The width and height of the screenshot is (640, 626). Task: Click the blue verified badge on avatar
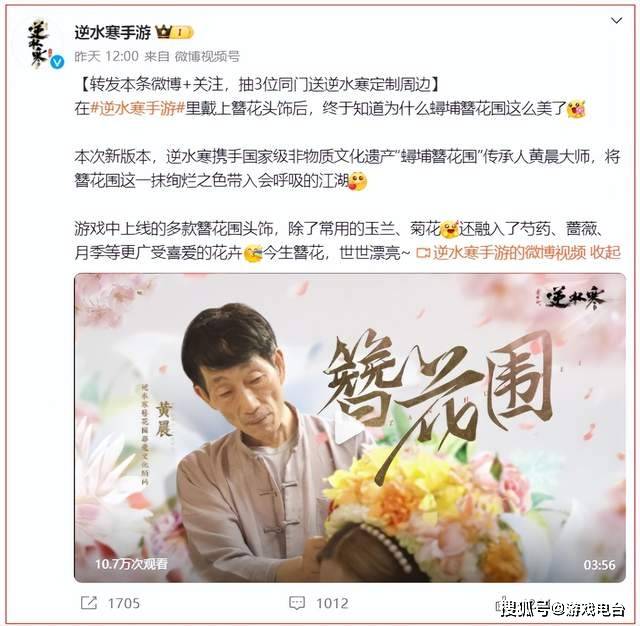pyautogui.click(x=58, y=62)
